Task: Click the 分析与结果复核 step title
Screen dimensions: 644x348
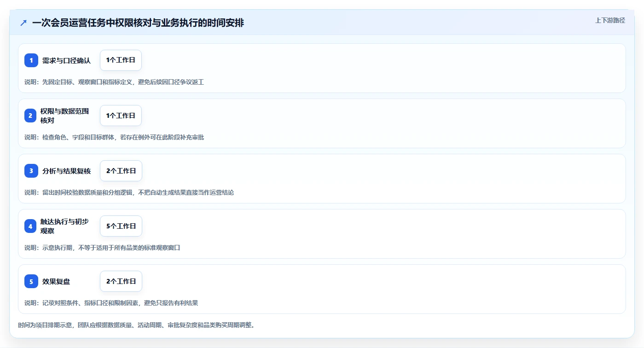Action: point(66,171)
